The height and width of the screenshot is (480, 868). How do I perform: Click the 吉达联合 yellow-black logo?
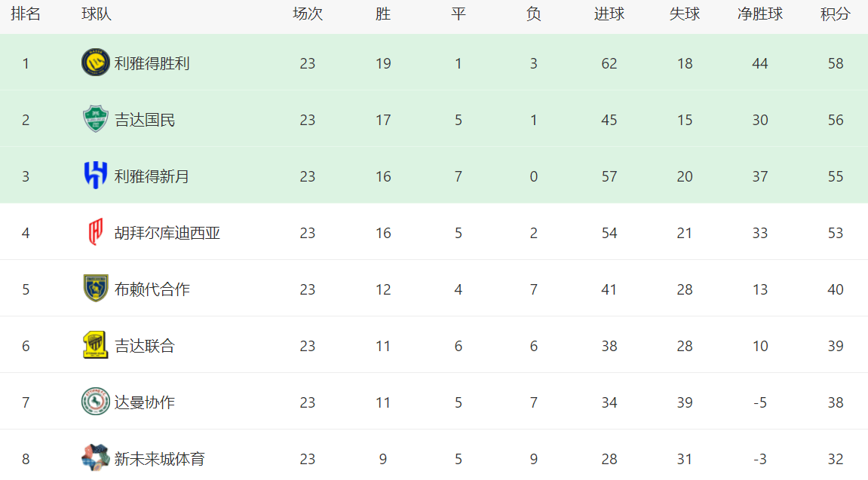[95, 345]
